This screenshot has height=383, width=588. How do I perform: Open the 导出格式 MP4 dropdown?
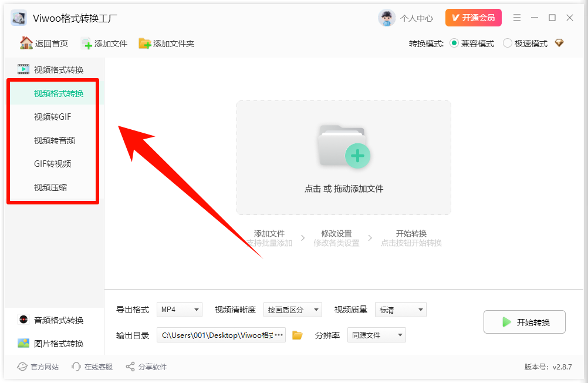tap(179, 310)
